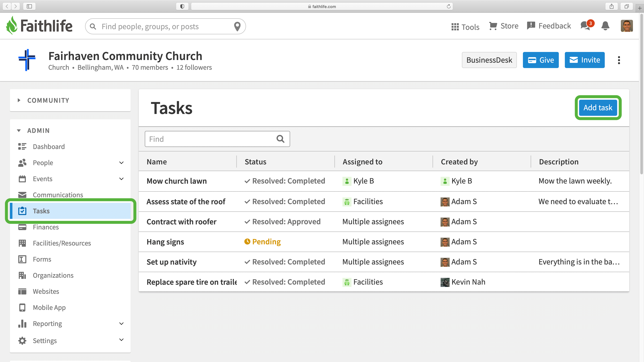
Task: Expand the People submenu chevron
Action: coord(121,163)
